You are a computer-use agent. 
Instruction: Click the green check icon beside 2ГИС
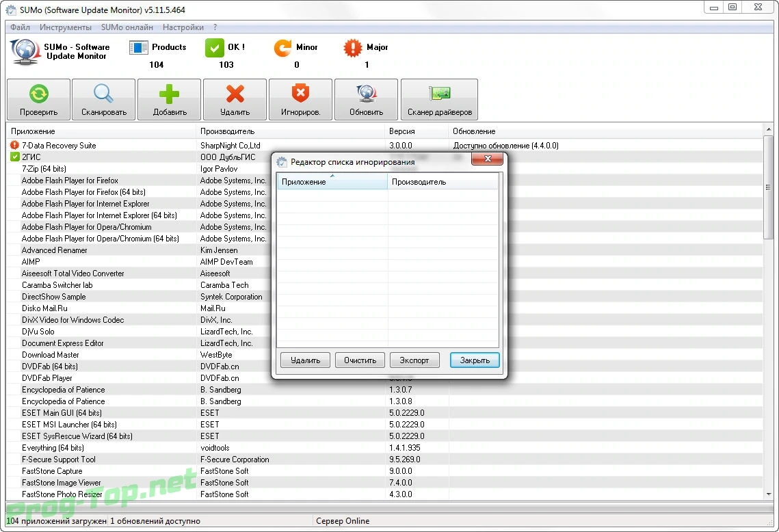click(14, 157)
